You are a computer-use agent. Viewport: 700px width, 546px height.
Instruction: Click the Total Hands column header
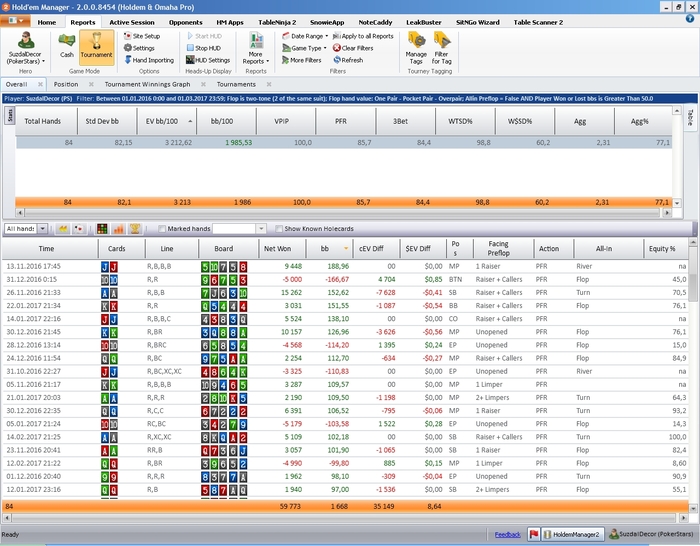tap(47, 121)
